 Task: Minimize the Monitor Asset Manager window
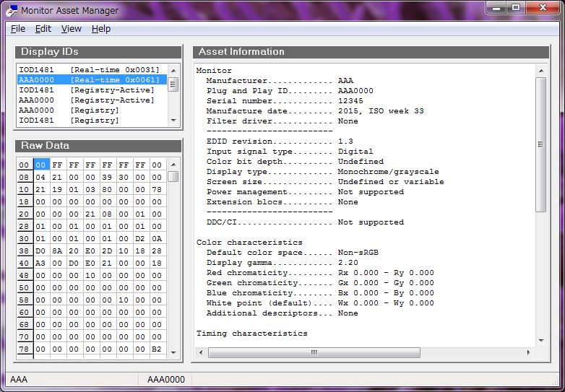[496, 7]
